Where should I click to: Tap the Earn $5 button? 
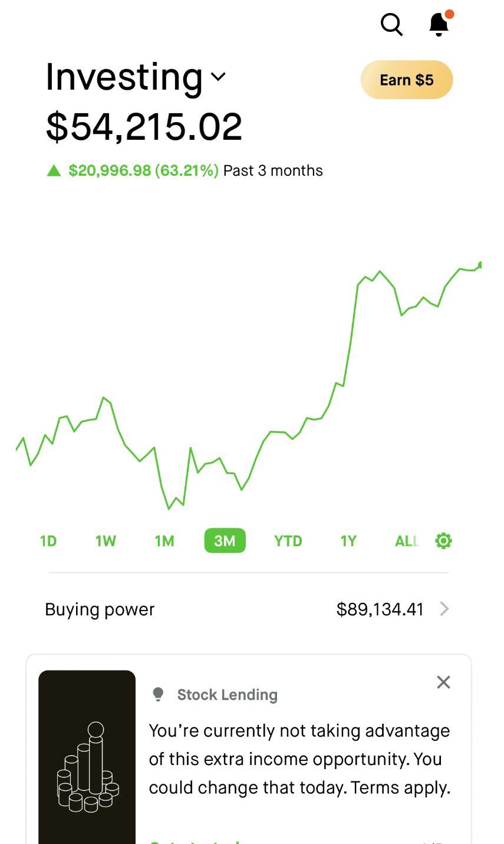(407, 80)
